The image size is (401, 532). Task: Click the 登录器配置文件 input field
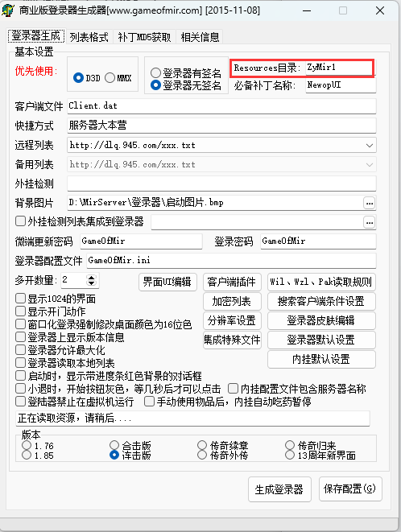(231, 261)
